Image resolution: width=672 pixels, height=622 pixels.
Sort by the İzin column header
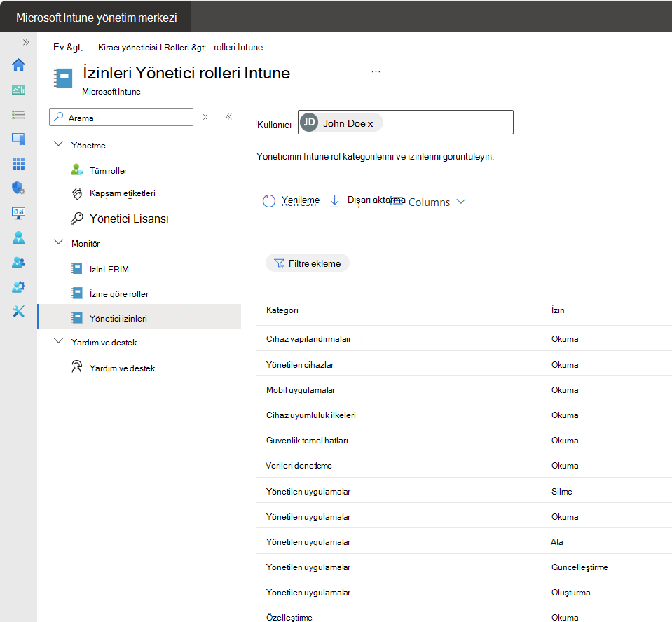pos(558,310)
